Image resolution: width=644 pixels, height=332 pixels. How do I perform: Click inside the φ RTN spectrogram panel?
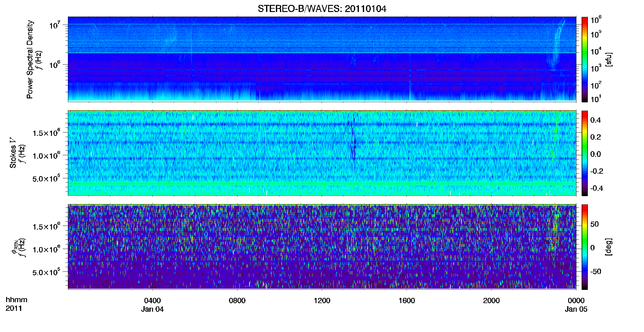322,247
